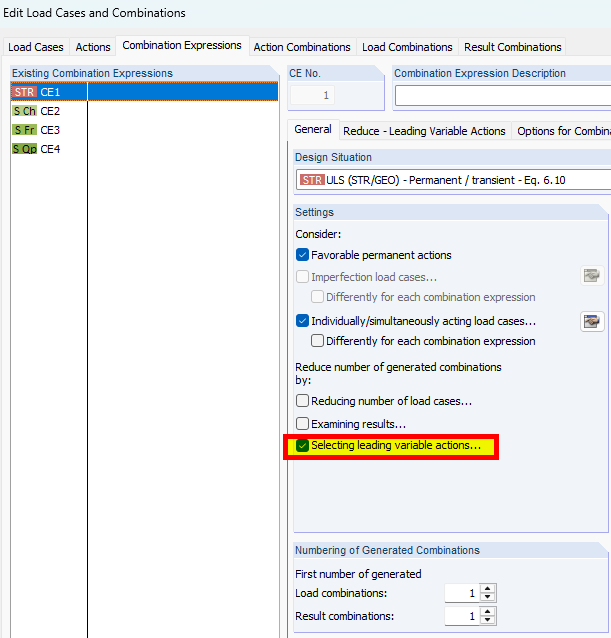This screenshot has width=611, height=638.
Task: Click the Combination Expression Description field
Action: 503,96
